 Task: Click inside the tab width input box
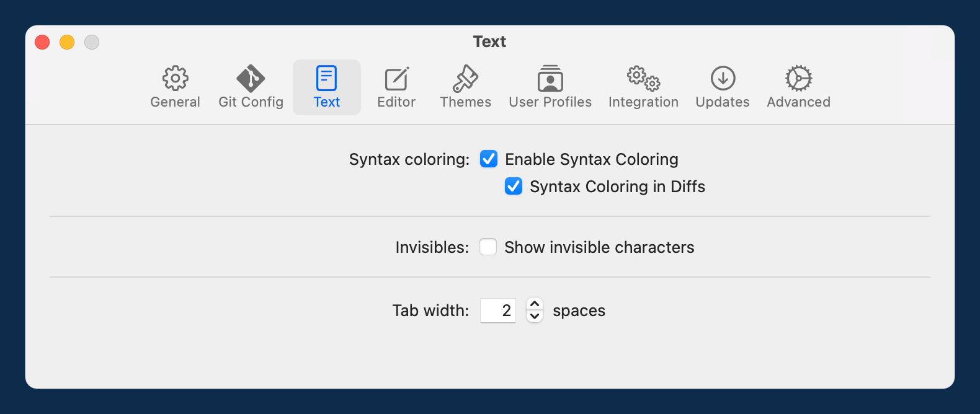497,310
